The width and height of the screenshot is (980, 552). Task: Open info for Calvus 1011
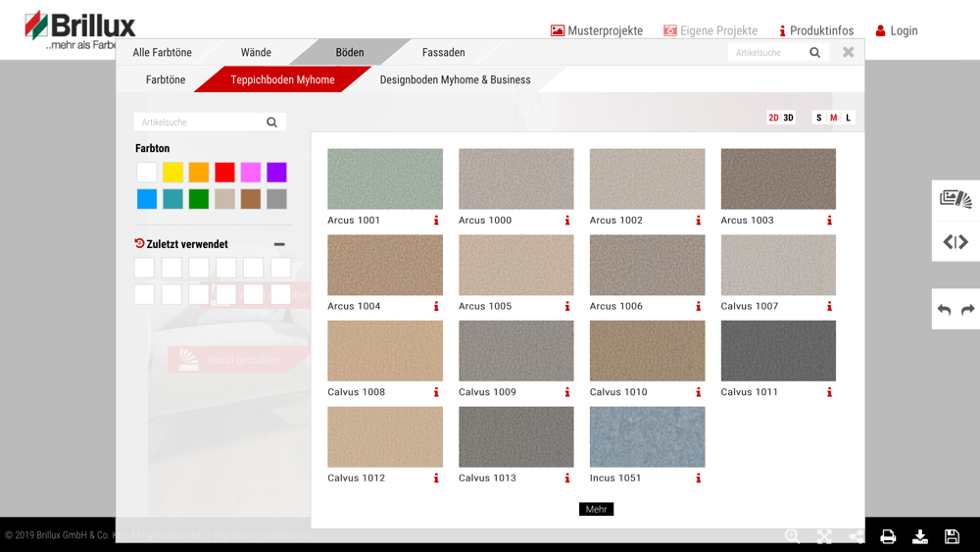click(829, 392)
